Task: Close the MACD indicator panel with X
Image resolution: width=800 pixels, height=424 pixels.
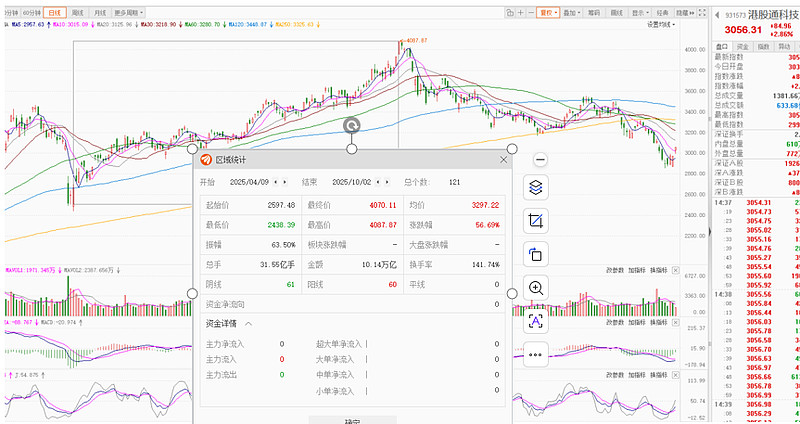Action: click(x=676, y=322)
